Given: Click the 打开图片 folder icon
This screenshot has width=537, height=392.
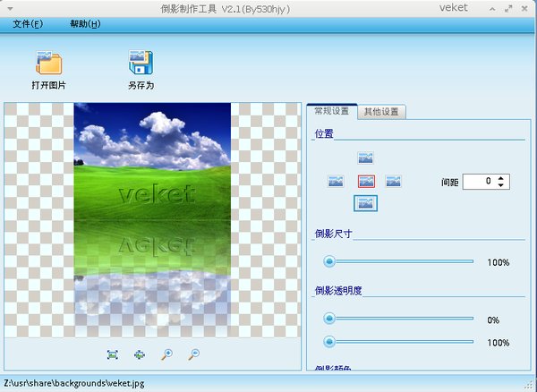Looking at the screenshot, I should coord(49,63).
